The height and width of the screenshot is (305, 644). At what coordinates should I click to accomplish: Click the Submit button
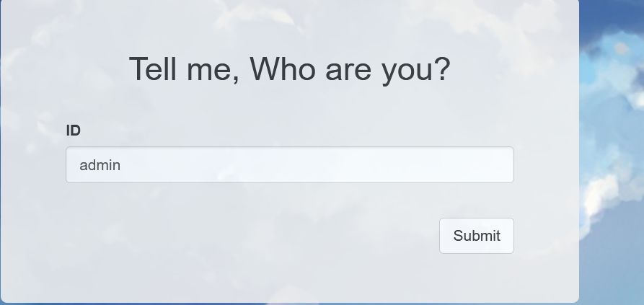point(477,236)
